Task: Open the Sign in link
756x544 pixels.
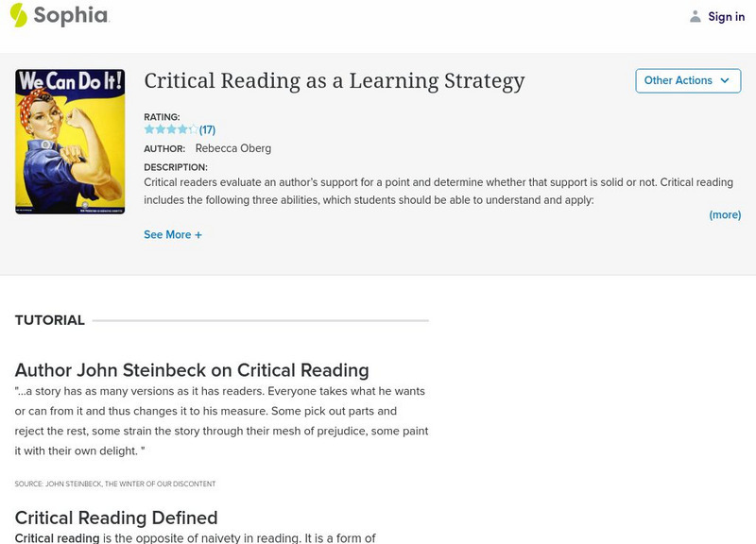Action: (726, 16)
